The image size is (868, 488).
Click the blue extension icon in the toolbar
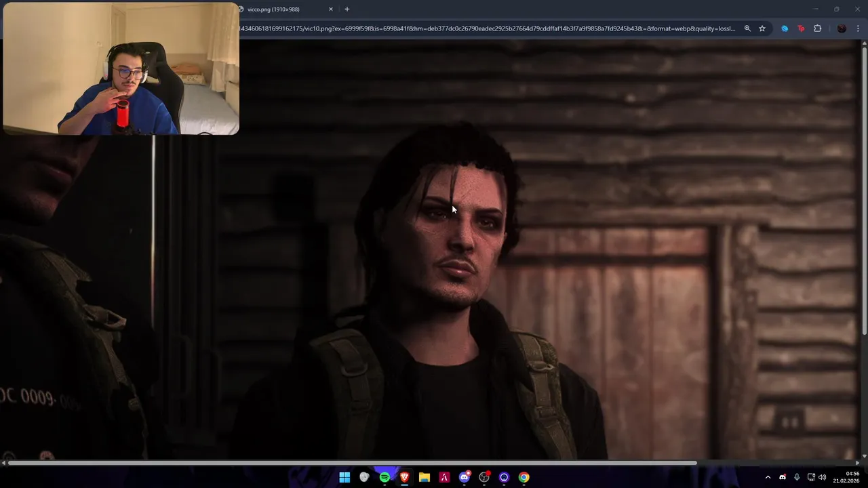(785, 28)
